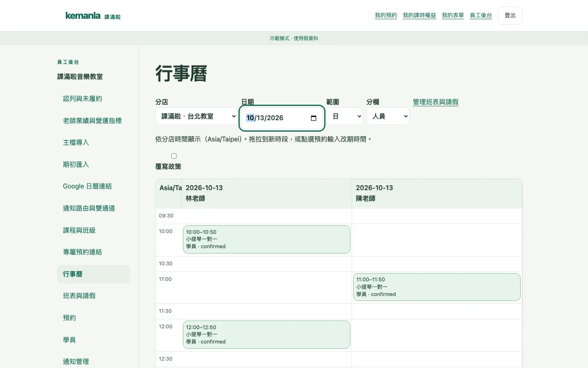Open 認列與未履約 in sidebar
This screenshot has height=368, width=588.
[x=94, y=99]
